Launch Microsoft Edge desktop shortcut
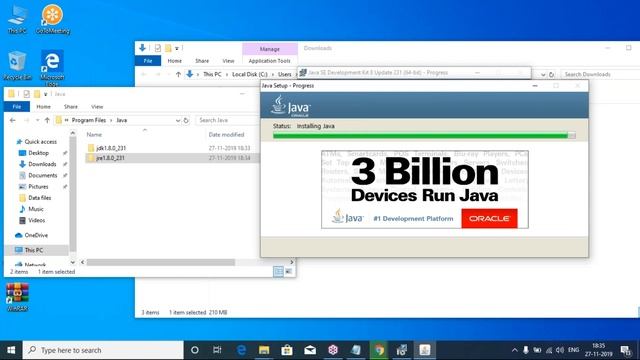 click(x=52, y=67)
